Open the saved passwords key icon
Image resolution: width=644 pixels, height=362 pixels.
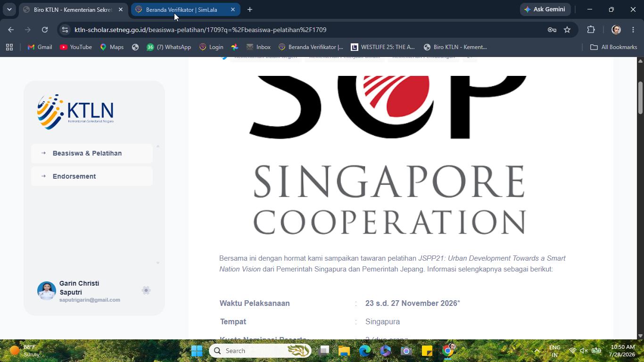[x=552, y=30]
